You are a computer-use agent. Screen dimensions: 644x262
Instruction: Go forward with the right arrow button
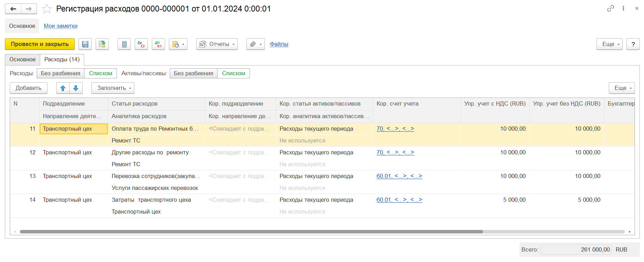tap(29, 9)
